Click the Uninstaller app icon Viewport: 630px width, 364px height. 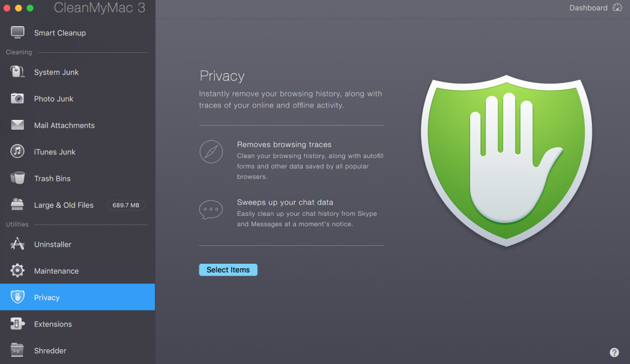point(17,244)
